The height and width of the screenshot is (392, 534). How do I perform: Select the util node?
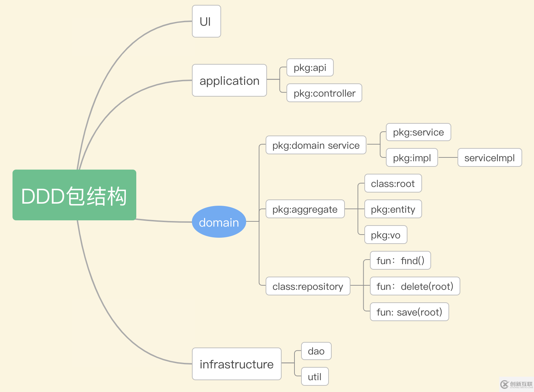(x=315, y=376)
